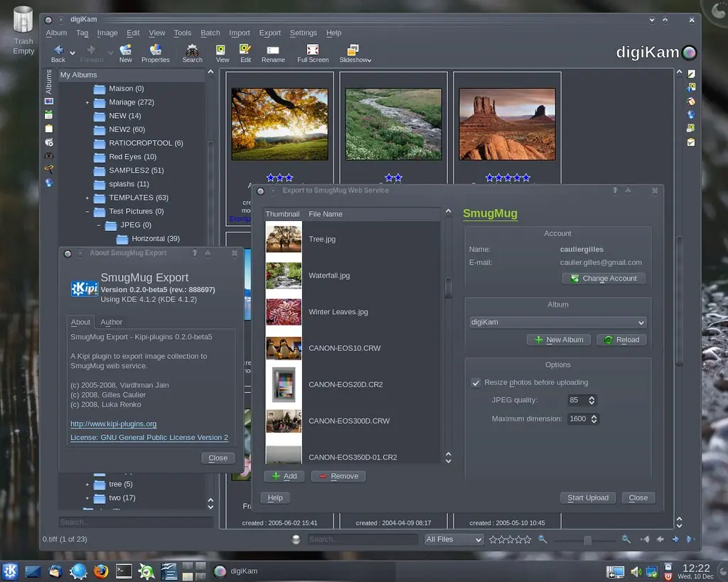728x582 pixels.
Task: Start the Slideshow from the toolbar
Action: pyautogui.click(x=353, y=51)
